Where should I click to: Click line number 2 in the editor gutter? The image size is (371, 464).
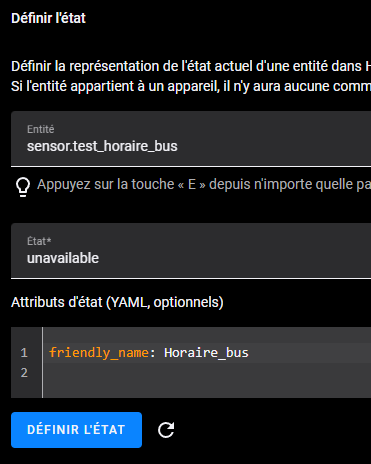[24, 373]
